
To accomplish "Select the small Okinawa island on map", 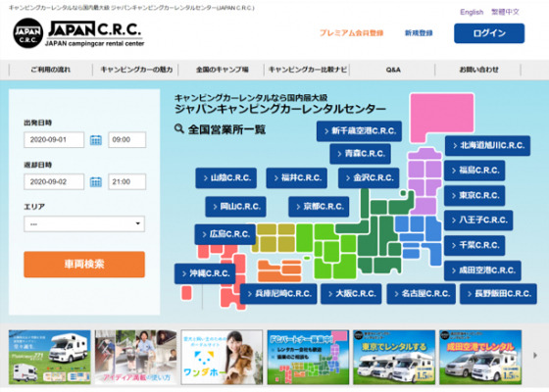I will point(186,293).
